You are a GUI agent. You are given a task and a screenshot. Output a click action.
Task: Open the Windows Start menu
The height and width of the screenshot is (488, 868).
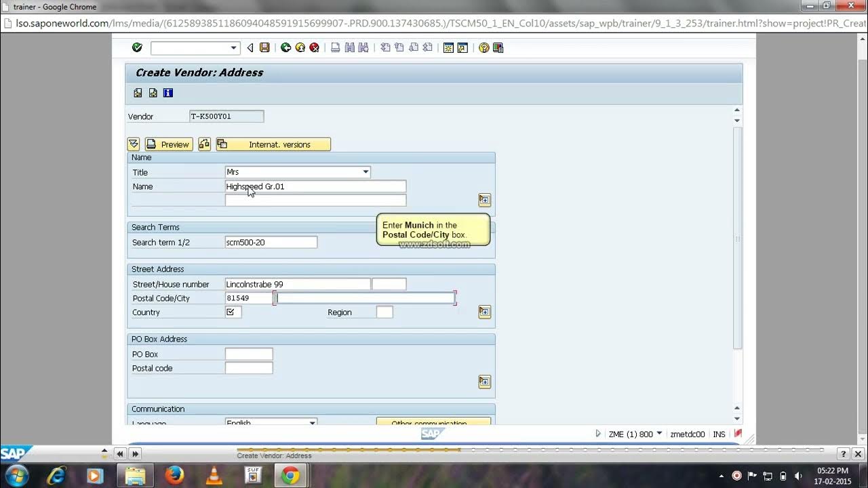16,476
